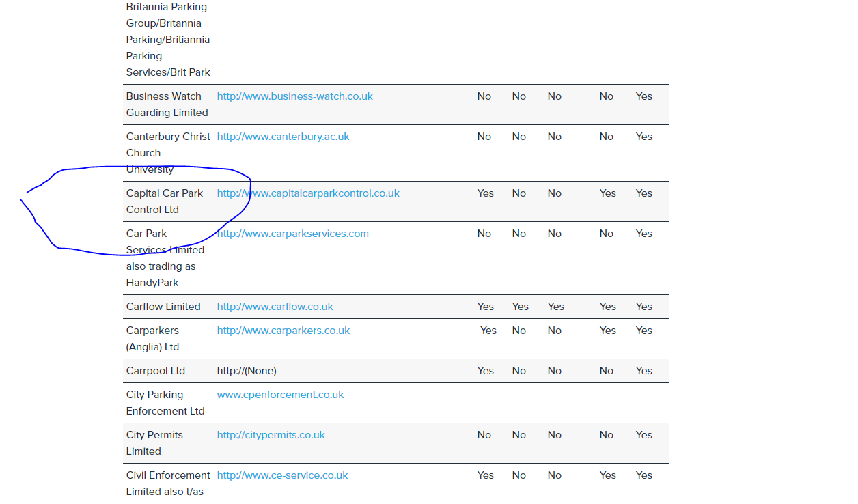The width and height of the screenshot is (858, 504).
Task: Follow the carflow.co.uk link
Action: (x=275, y=307)
